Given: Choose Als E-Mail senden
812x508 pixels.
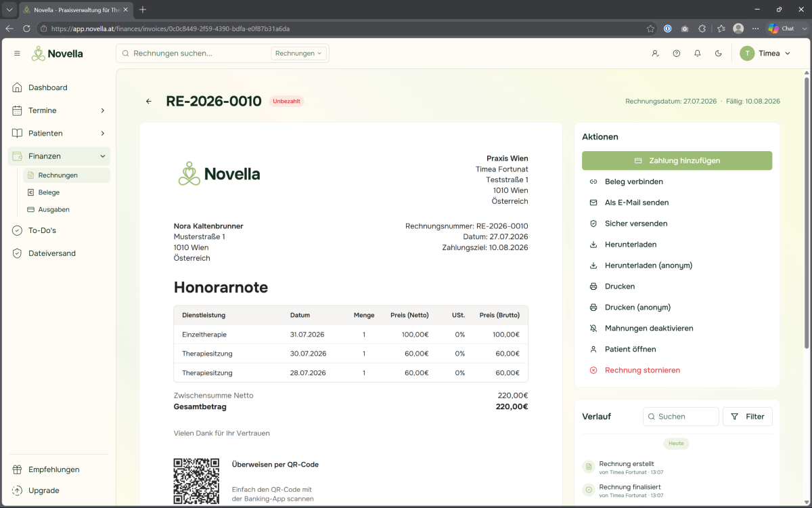Looking at the screenshot, I should [677, 203].
